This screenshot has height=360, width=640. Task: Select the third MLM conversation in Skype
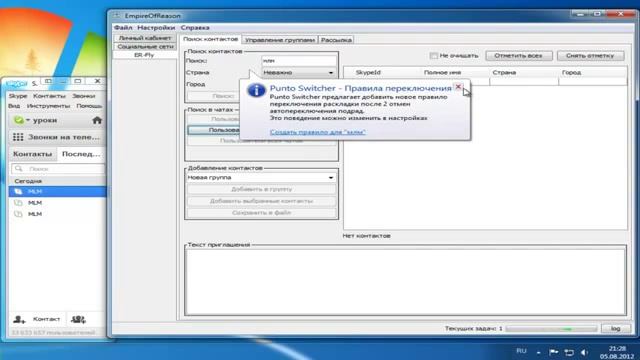[x=57, y=214]
